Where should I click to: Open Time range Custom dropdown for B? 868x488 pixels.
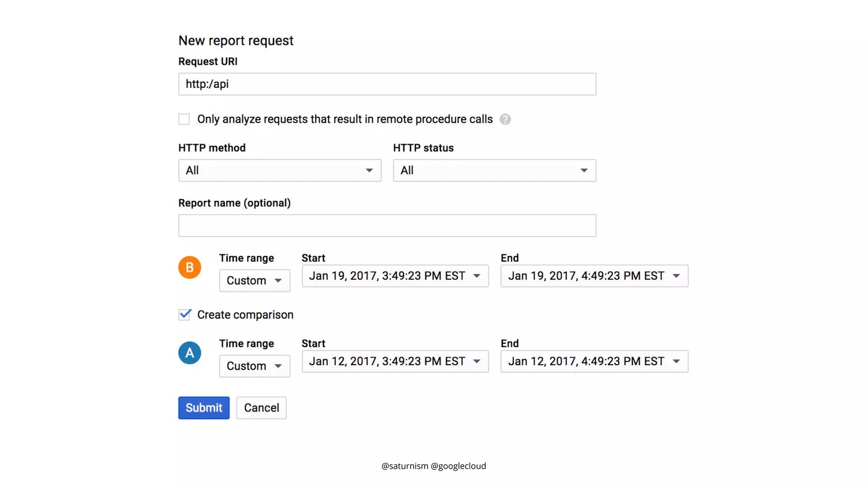[x=255, y=280]
